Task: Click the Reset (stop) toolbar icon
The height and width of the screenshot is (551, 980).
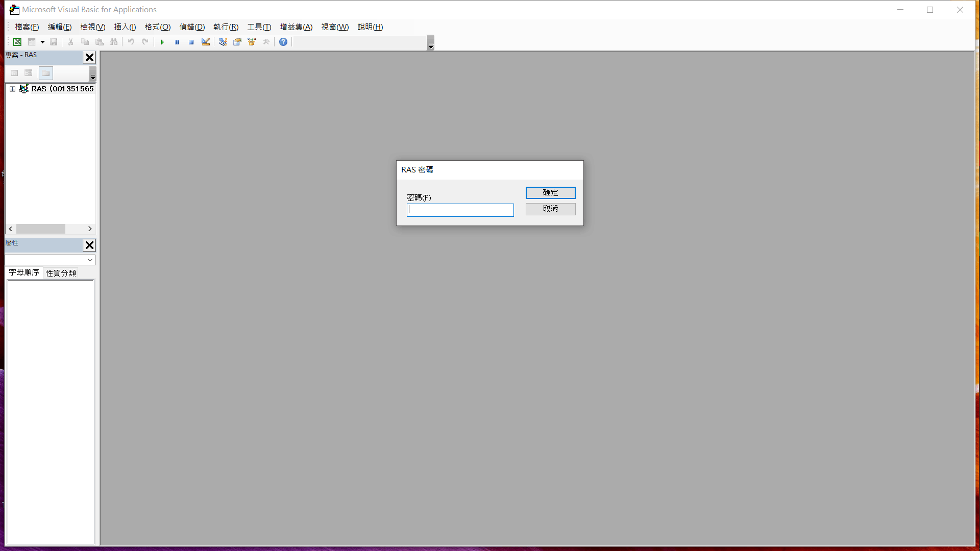Action: point(191,42)
